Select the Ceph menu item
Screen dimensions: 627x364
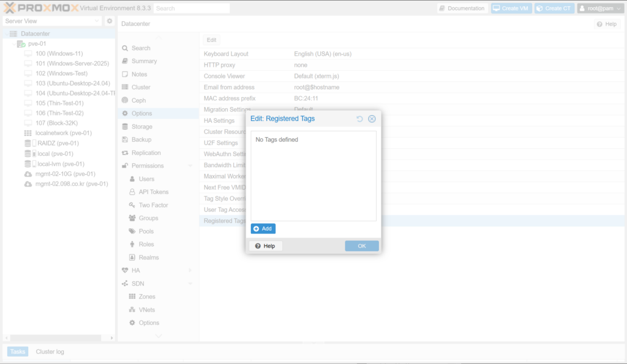point(138,100)
